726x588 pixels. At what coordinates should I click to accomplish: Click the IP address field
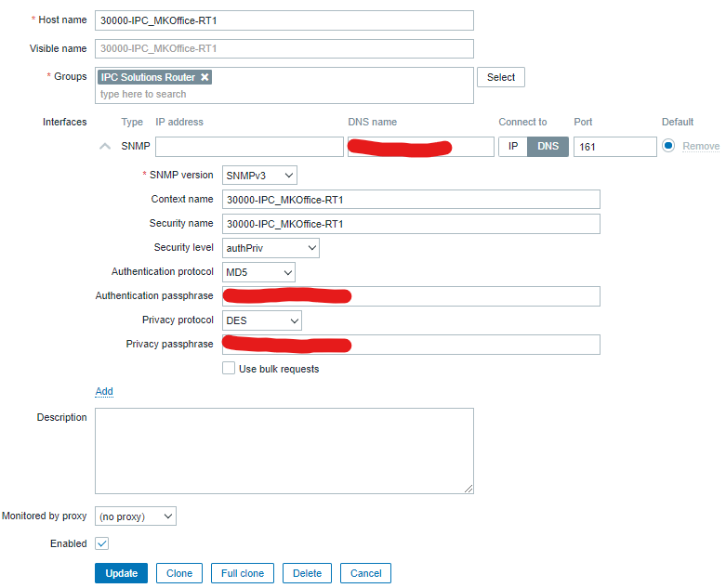coord(249,147)
